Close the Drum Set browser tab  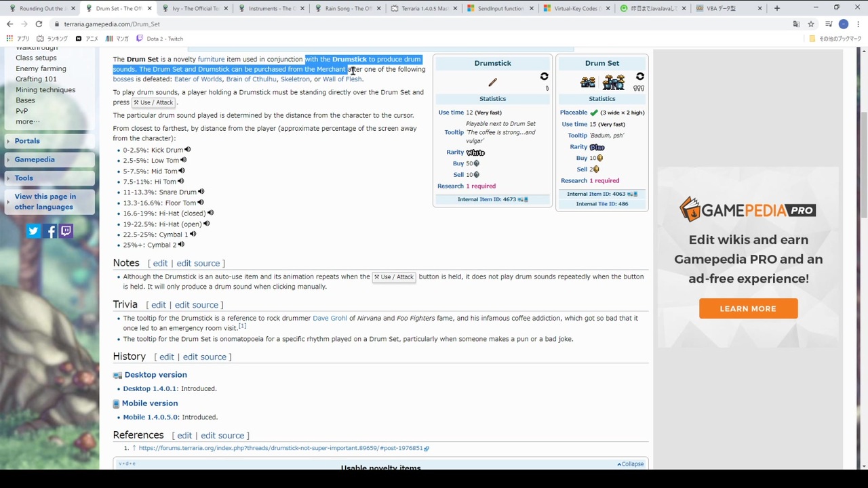(x=150, y=8)
